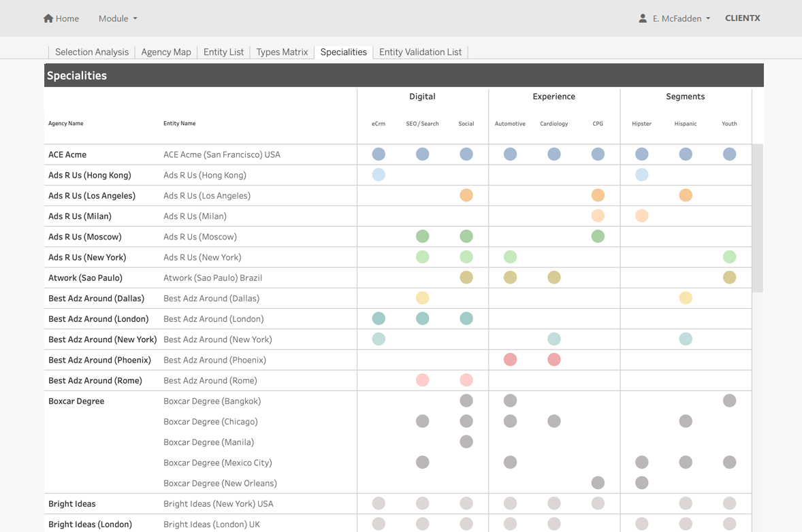Open the Types Matrix tab

[x=282, y=52]
